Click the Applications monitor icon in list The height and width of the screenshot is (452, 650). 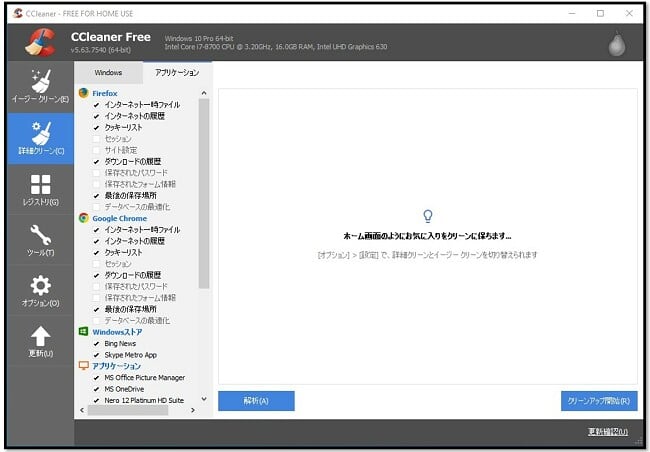click(x=84, y=366)
